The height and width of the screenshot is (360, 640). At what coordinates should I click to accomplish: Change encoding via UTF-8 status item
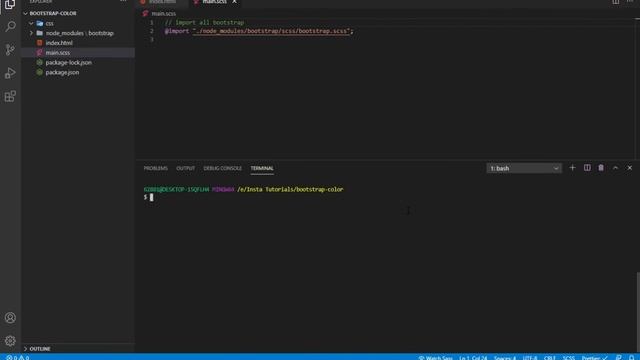[x=530, y=358]
